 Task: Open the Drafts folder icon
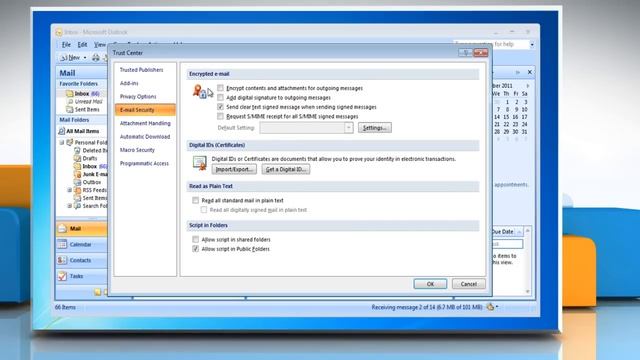[x=77, y=158]
